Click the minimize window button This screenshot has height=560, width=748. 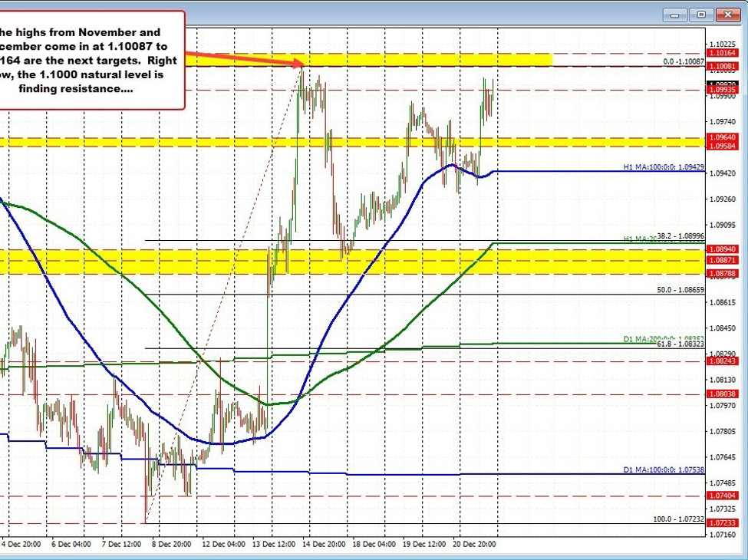pyautogui.click(x=674, y=14)
